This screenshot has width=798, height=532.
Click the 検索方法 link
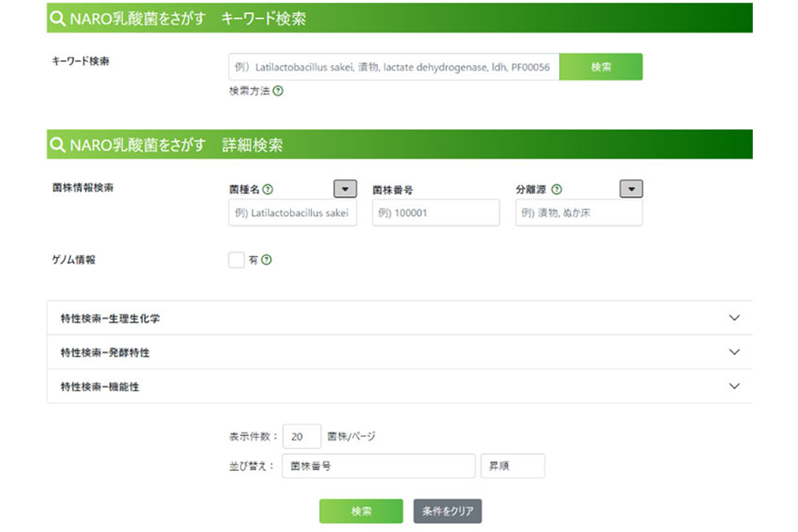click(250, 91)
